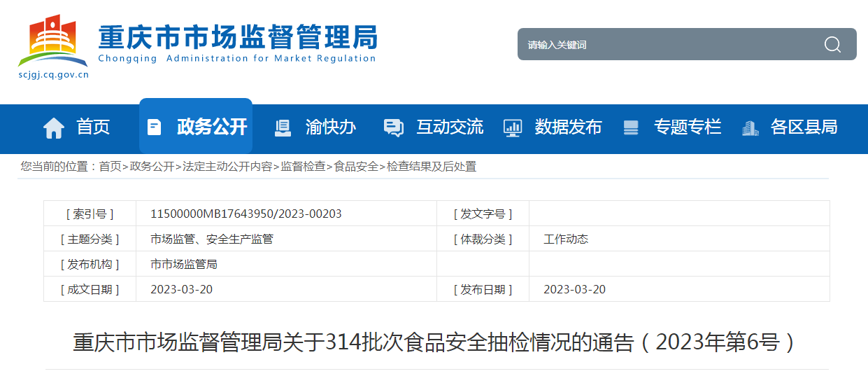
Task: Click the stamp icon beside 渝快办
Action: coord(283,127)
